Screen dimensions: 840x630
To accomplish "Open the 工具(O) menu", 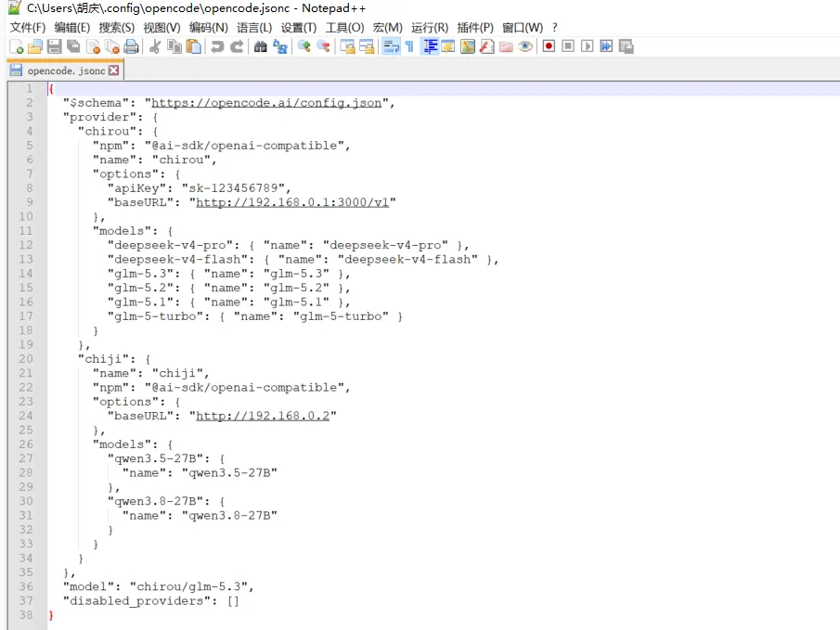I will coord(344,27).
